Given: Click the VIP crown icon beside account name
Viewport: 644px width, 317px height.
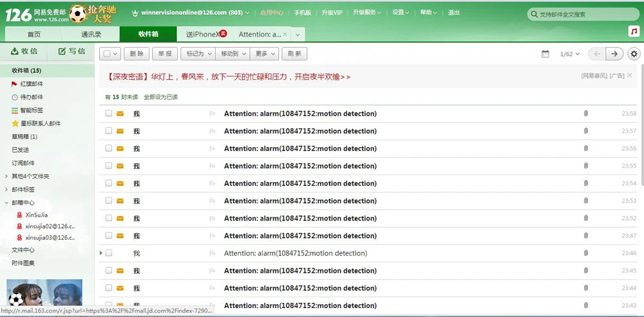Looking at the screenshot, I should [x=135, y=13].
